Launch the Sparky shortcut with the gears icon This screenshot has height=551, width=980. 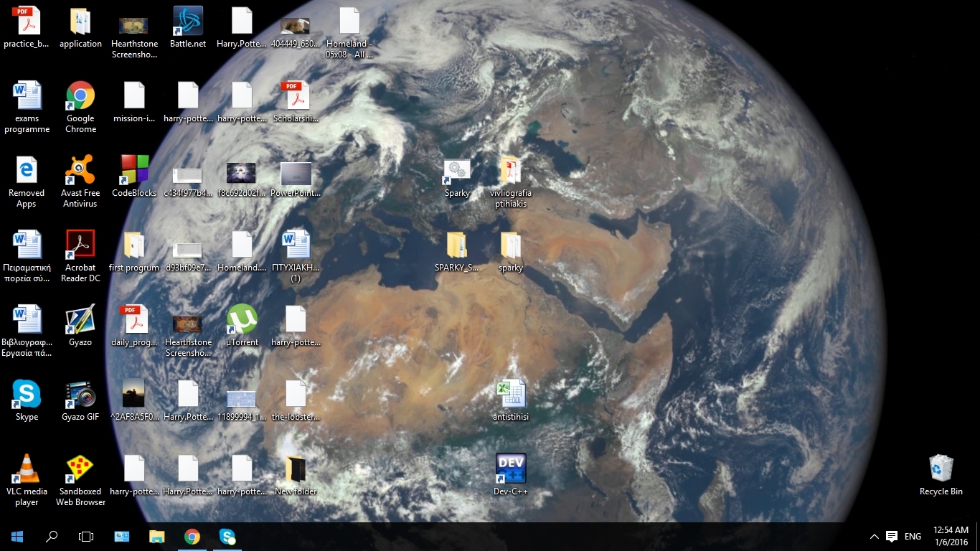click(x=457, y=178)
